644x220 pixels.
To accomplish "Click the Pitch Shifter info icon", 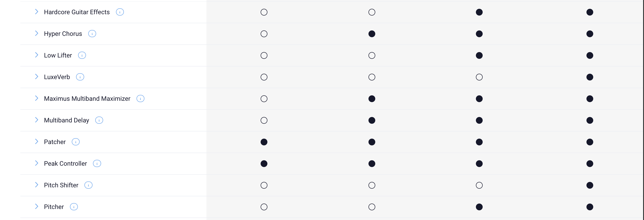I will (x=88, y=185).
